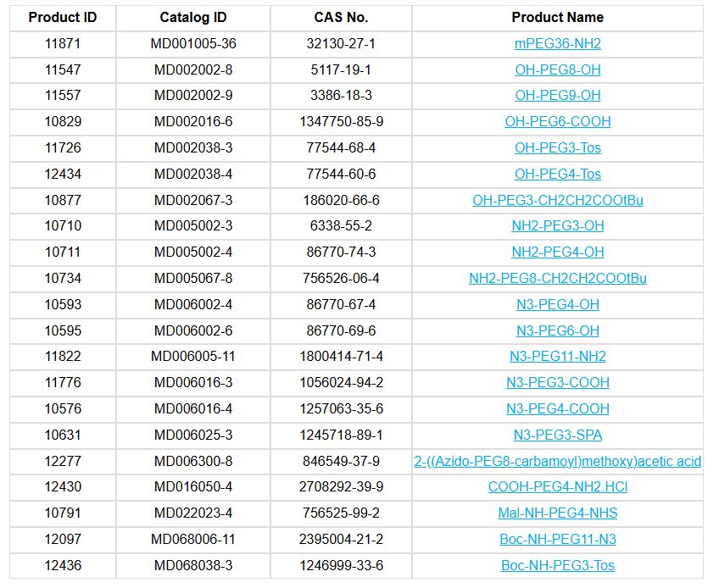Open the OH-PEG9-OH product link
This screenshot has width=708, height=588.
[x=558, y=95]
